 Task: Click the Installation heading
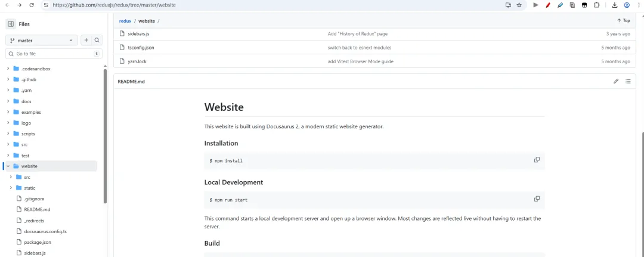(x=221, y=143)
